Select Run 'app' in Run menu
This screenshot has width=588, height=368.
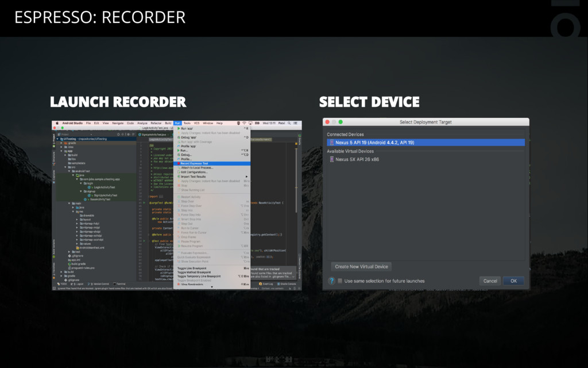213,128
